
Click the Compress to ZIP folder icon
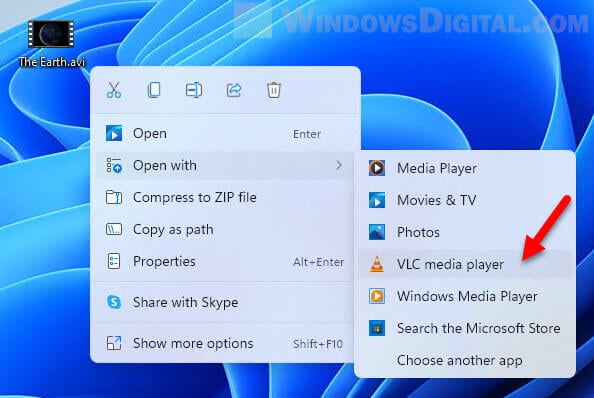(x=114, y=197)
